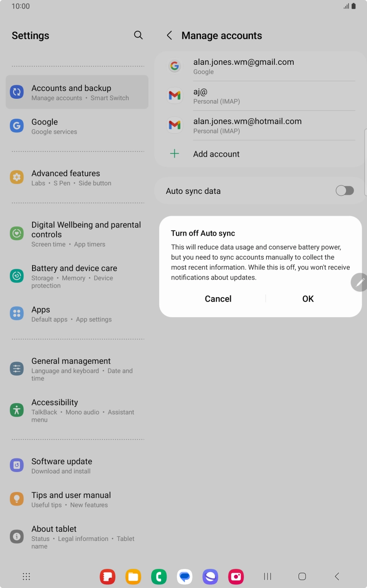Go back using Manage accounts arrow
This screenshot has width=367, height=588.
(x=169, y=35)
